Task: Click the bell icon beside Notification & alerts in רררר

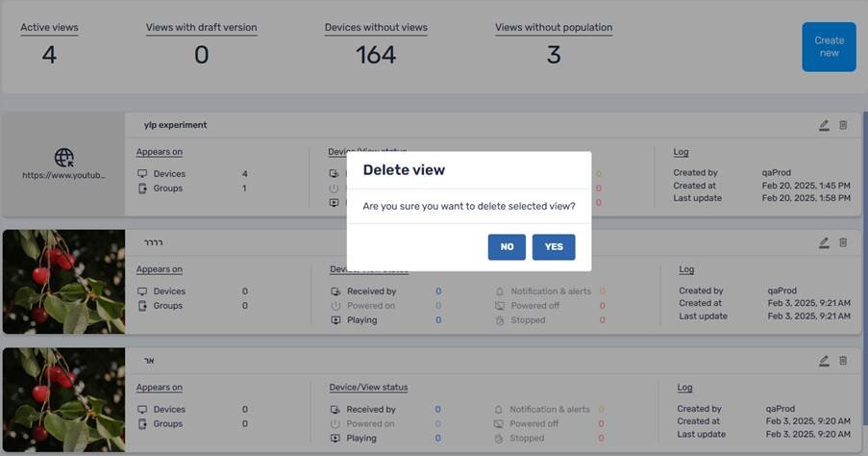Action: pyautogui.click(x=500, y=291)
